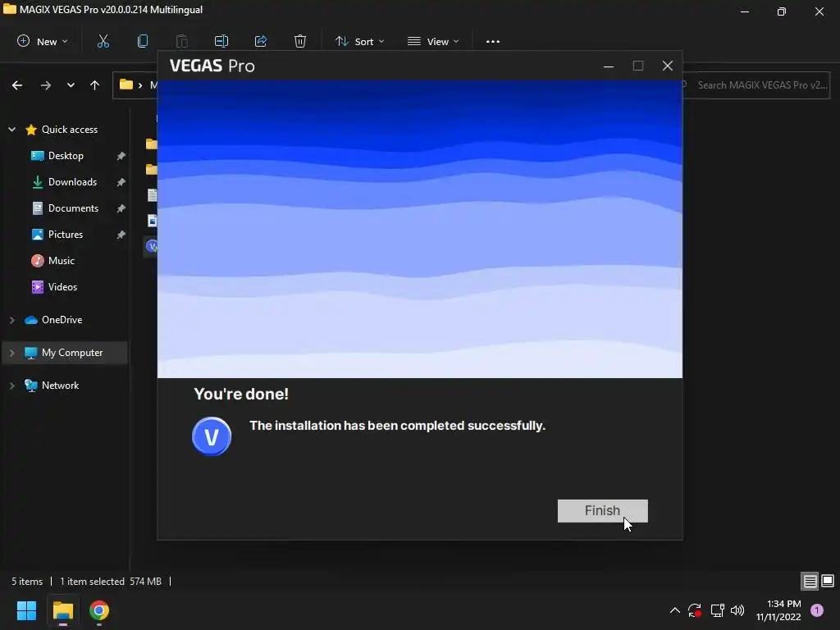Click the Copy icon in Explorer toolbar
Screen dimensions: 840x630
tap(143, 41)
